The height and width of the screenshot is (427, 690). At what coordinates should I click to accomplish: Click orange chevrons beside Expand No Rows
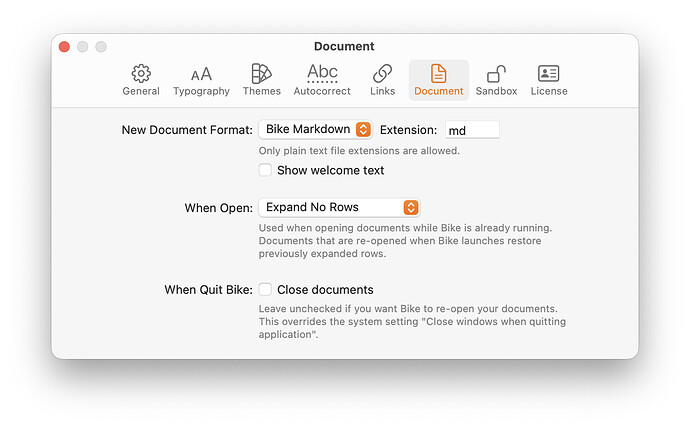pos(410,207)
